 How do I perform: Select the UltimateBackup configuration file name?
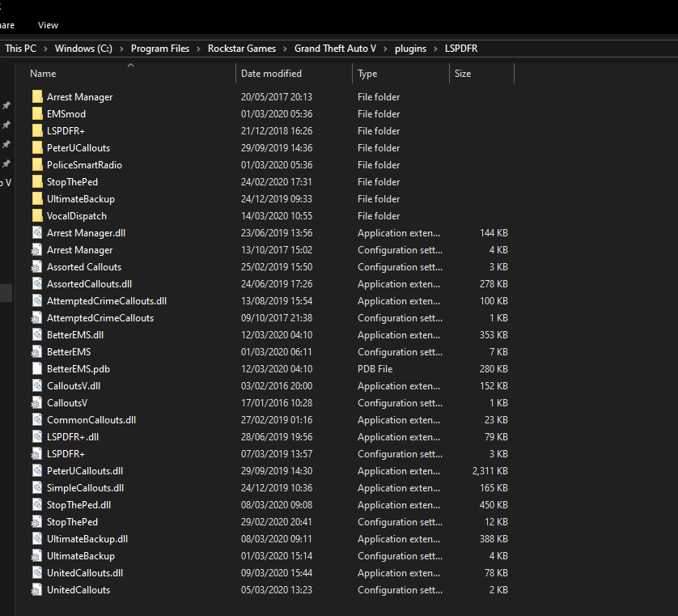(x=80, y=556)
